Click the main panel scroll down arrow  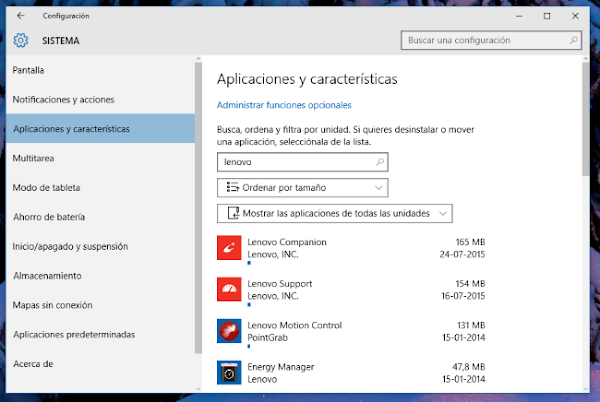point(586,389)
